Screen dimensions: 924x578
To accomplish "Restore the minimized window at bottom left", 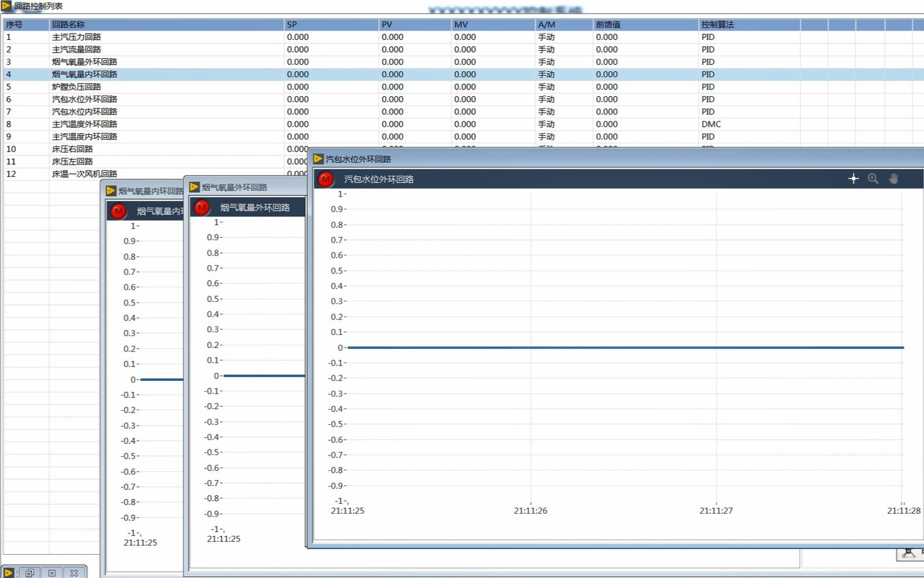I will pyautogui.click(x=29, y=573).
